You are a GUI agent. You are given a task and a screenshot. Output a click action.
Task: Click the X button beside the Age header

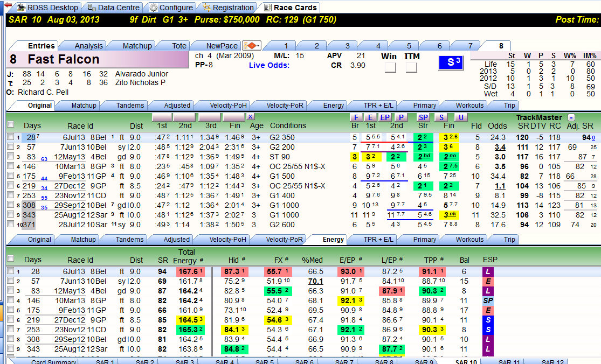click(250, 117)
